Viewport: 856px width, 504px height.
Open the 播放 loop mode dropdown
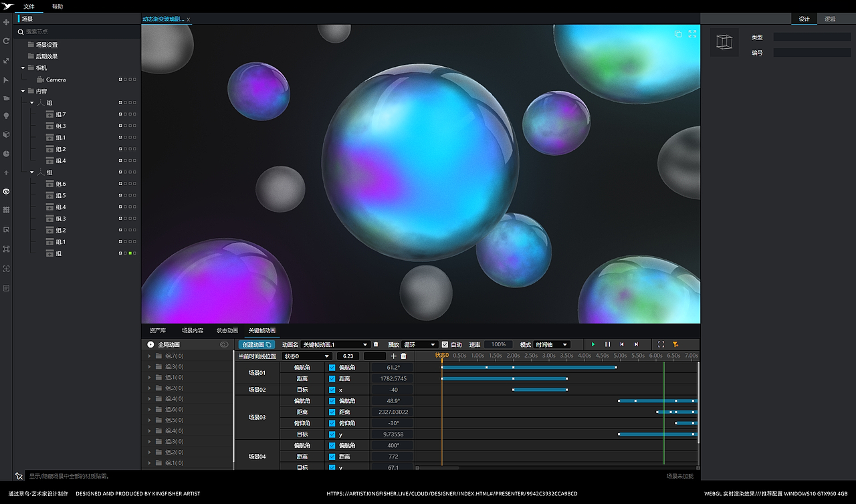[x=420, y=345]
